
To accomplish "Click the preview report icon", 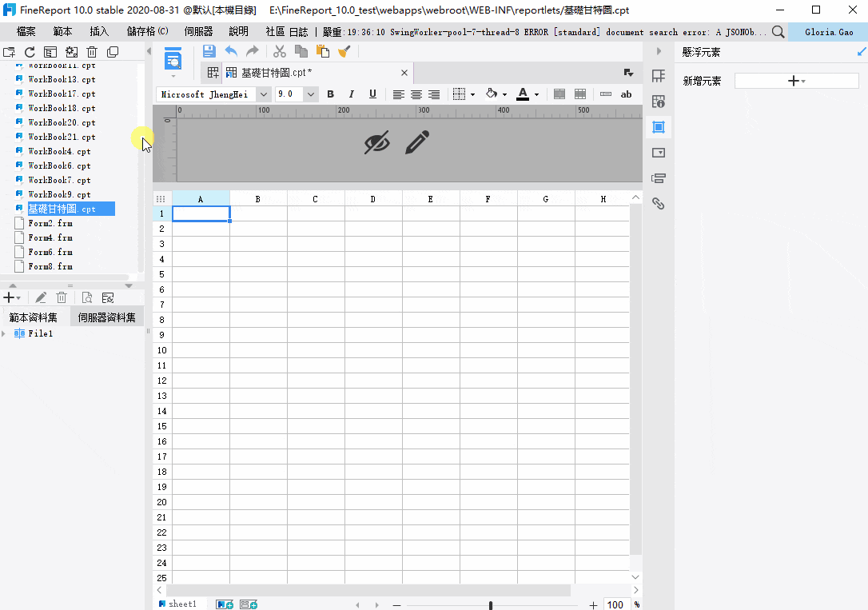I will [173, 59].
